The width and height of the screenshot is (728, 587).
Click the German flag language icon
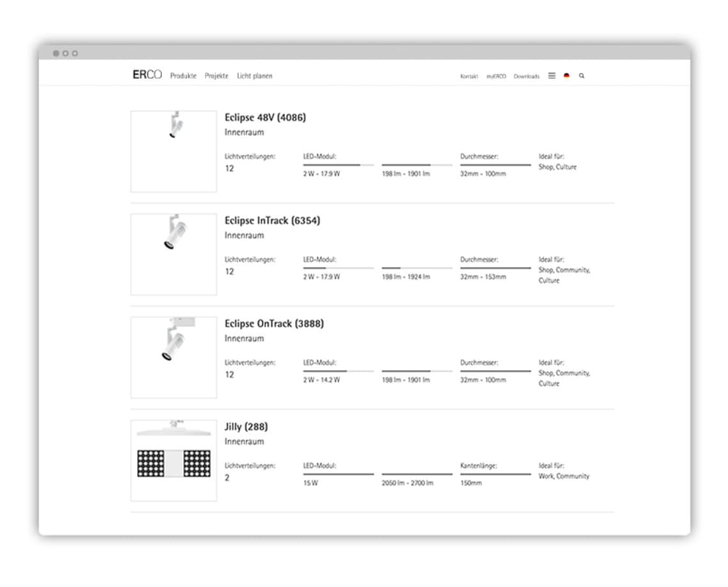(567, 76)
